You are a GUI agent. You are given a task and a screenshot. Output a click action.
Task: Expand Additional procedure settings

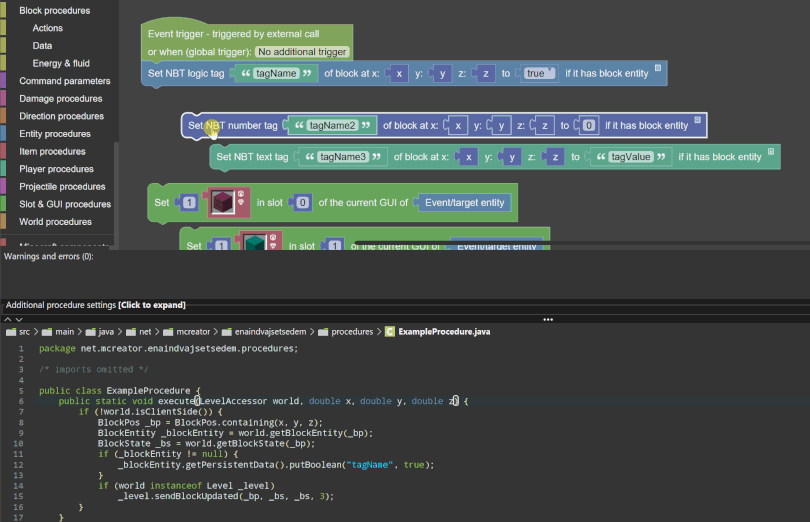(x=96, y=305)
